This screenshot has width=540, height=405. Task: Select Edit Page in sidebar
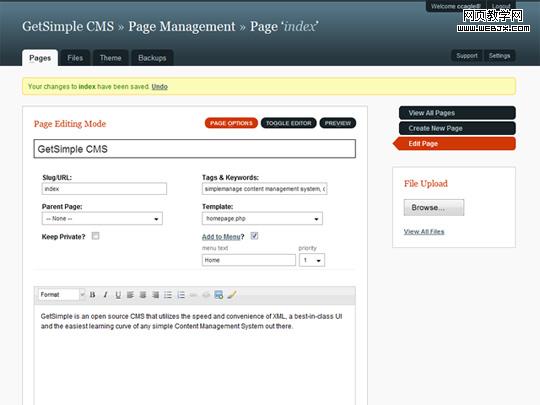(455, 144)
